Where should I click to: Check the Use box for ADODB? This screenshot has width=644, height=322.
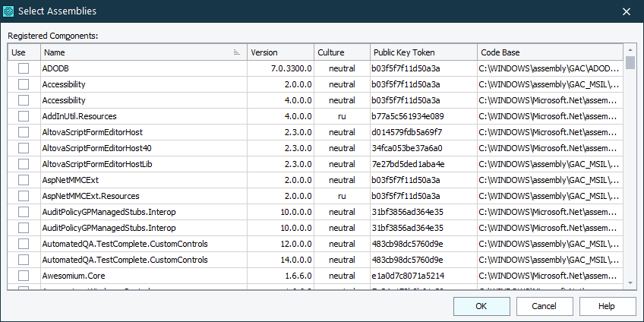pos(24,68)
